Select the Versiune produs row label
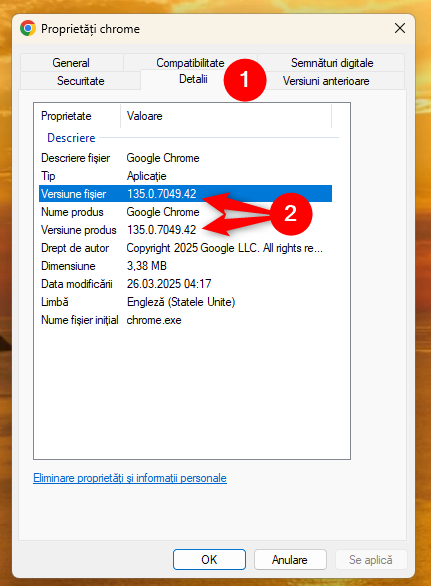Viewport: 431px width, 586px height. point(78,230)
